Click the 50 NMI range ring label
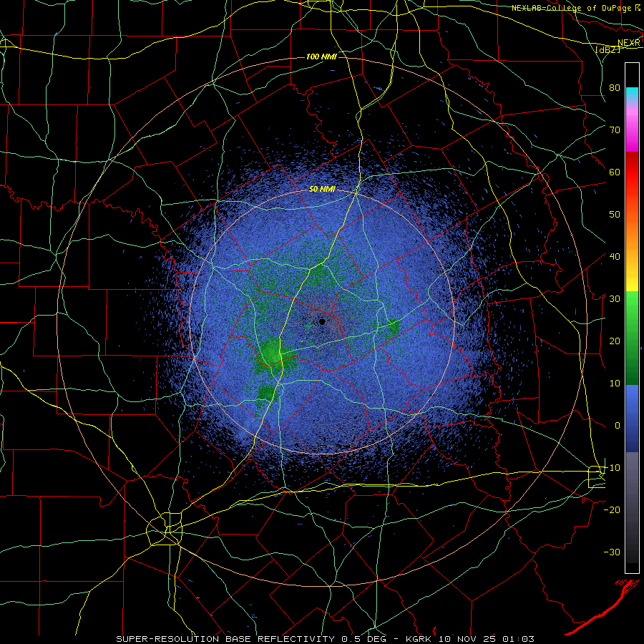Screen dimensions: 644x644 (322, 190)
